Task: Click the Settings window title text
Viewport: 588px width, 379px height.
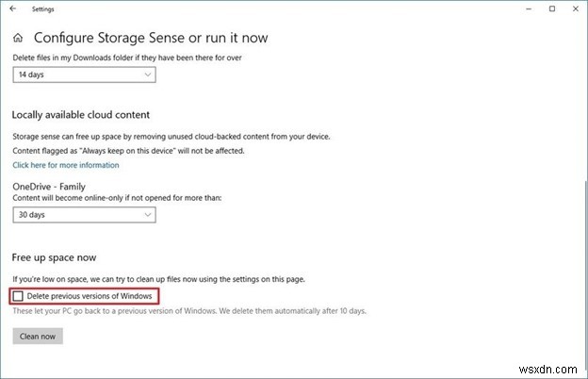Action: 43,8
